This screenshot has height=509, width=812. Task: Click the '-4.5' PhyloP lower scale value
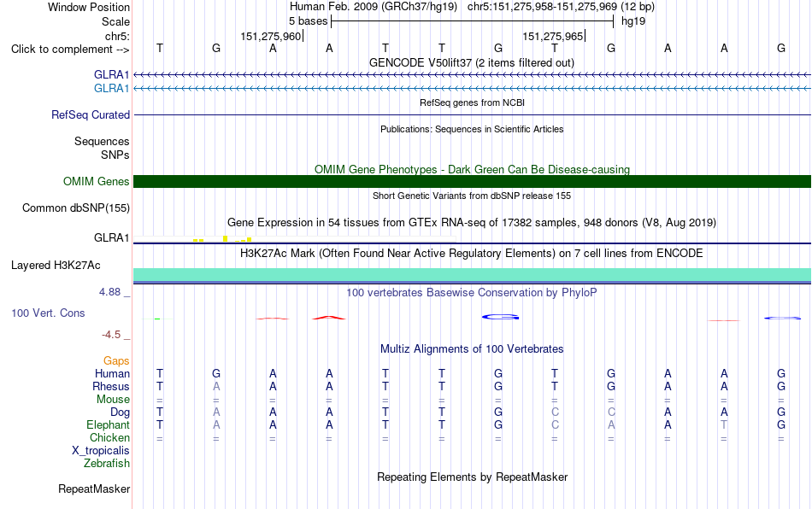(111, 335)
